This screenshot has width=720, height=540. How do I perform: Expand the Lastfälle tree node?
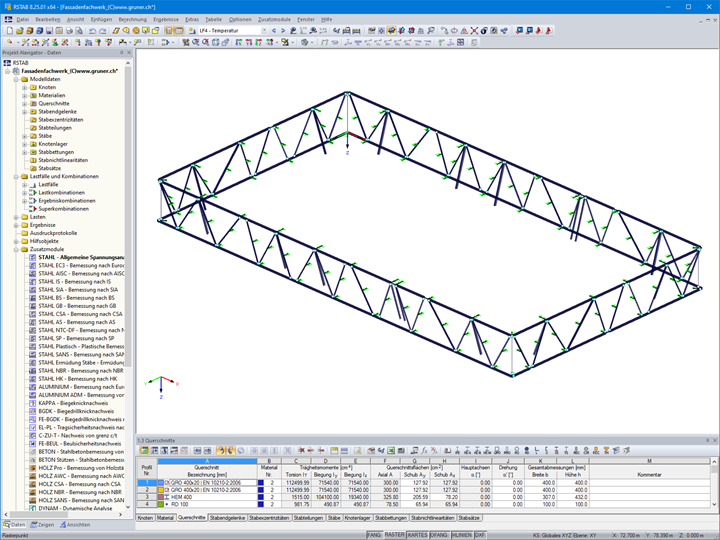point(25,185)
